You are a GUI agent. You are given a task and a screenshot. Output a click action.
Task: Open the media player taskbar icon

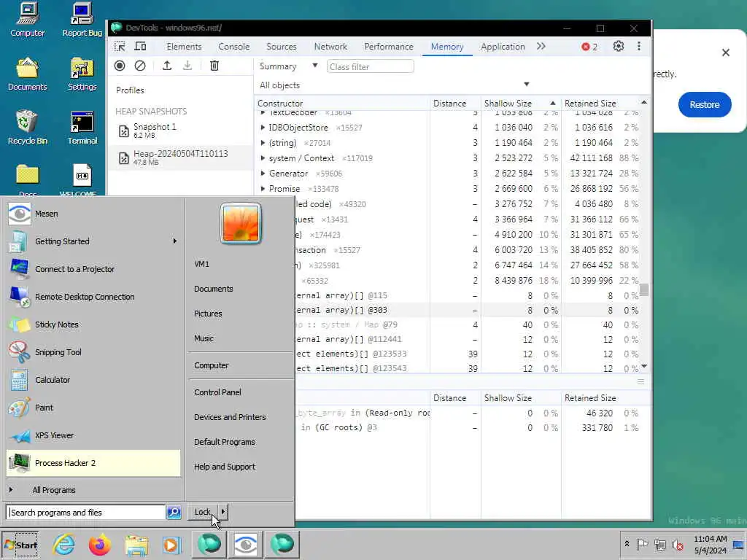pos(172,544)
